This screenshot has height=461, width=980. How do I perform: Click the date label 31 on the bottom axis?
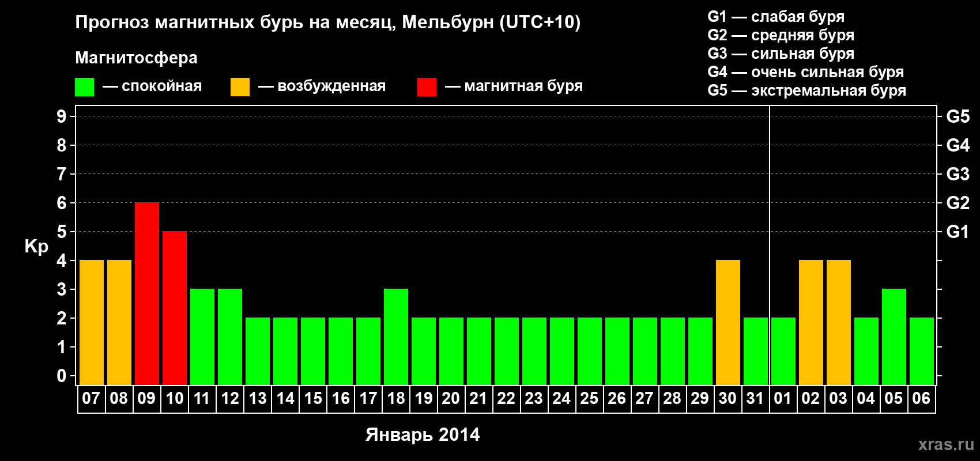click(x=755, y=398)
